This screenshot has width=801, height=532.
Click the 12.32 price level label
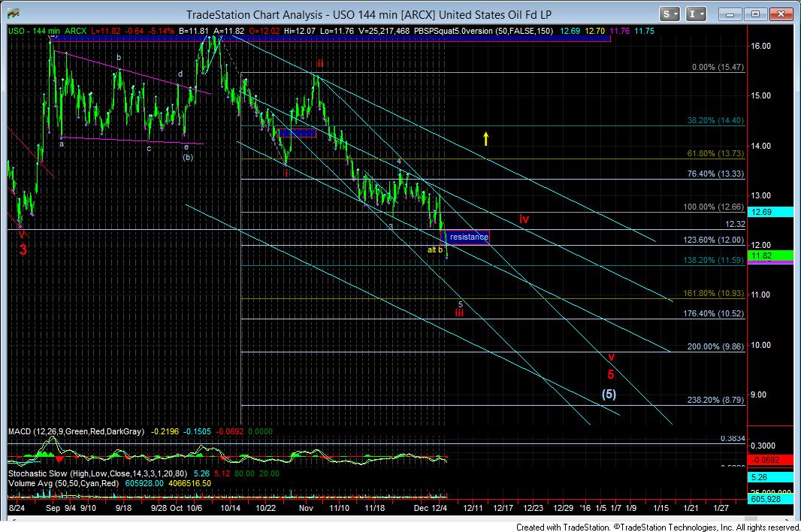pos(735,225)
